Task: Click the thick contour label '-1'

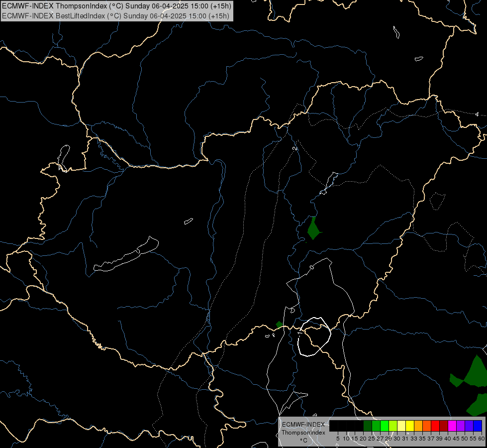Action: pos(300,334)
